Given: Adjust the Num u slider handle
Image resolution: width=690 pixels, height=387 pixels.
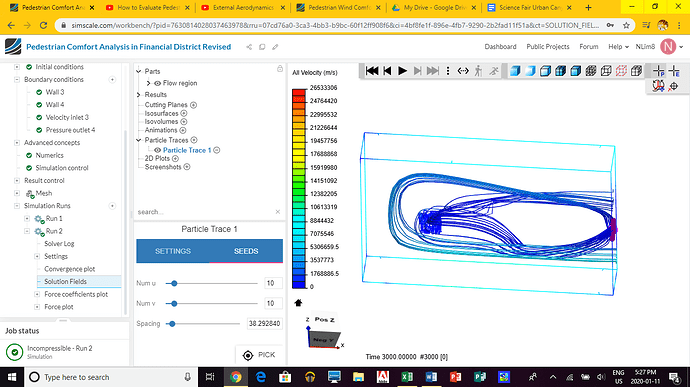Looking at the screenshot, I should 174,284.
